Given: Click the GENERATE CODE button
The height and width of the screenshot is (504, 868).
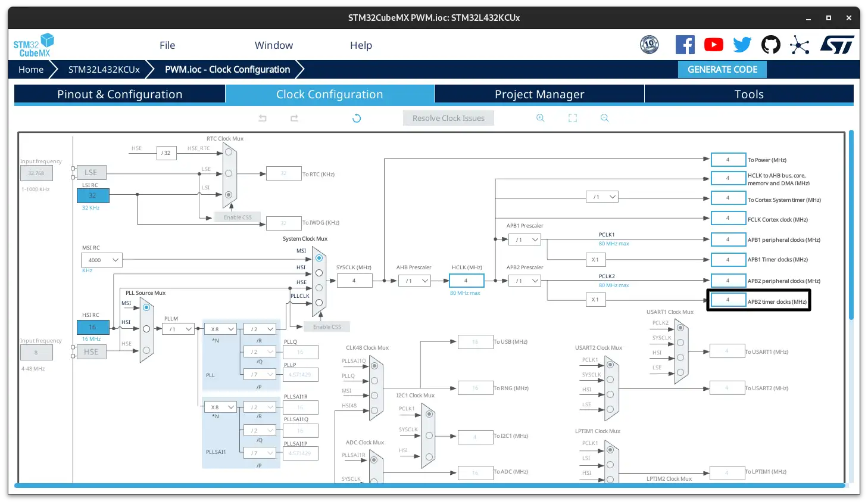Looking at the screenshot, I should click(x=722, y=70).
